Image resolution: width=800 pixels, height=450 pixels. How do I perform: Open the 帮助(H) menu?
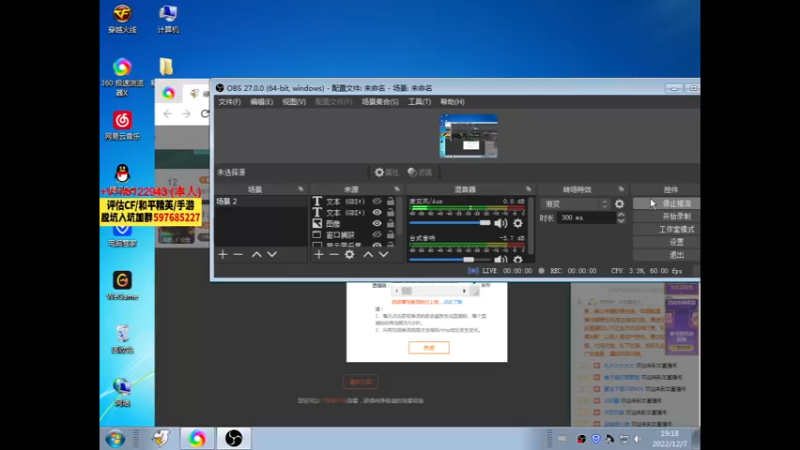click(452, 102)
